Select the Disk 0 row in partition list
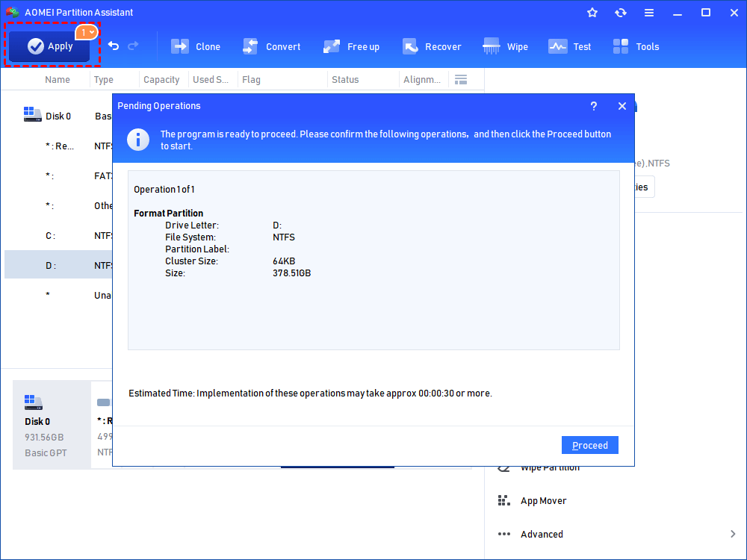The width and height of the screenshot is (747, 560). (58, 116)
